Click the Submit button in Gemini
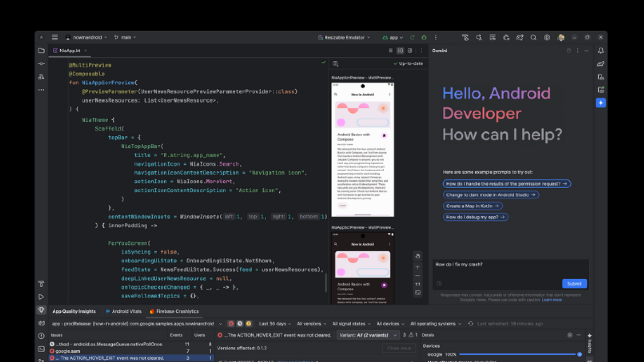Image resolution: width=644 pixels, height=362 pixels. pos(574,284)
